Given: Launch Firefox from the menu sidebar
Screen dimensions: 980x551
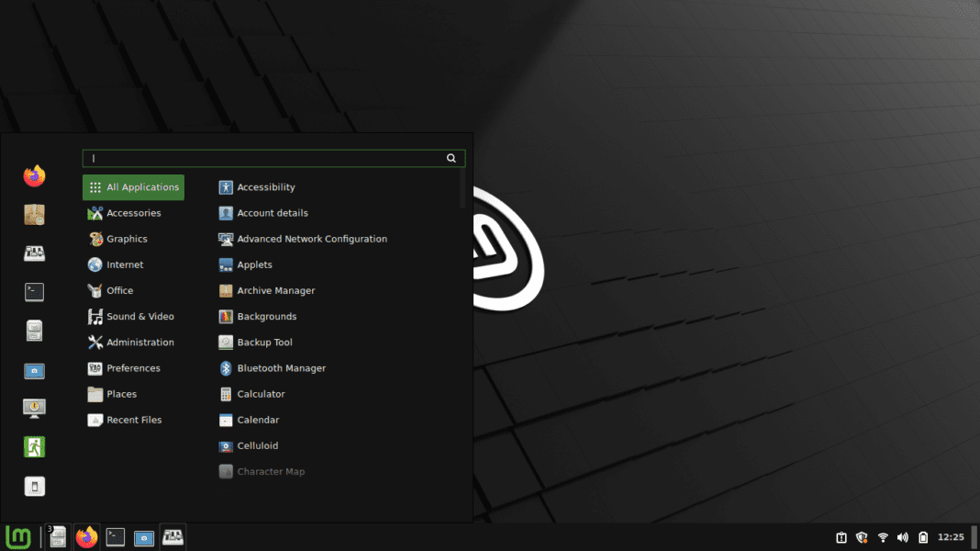Looking at the screenshot, I should (x=34, y=174).
